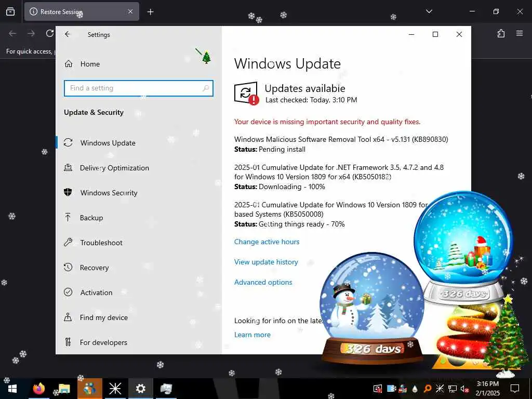Open the browser hamburger menu
The width and height of the screenshot is (532, 399).
click(x=520, y=33)
